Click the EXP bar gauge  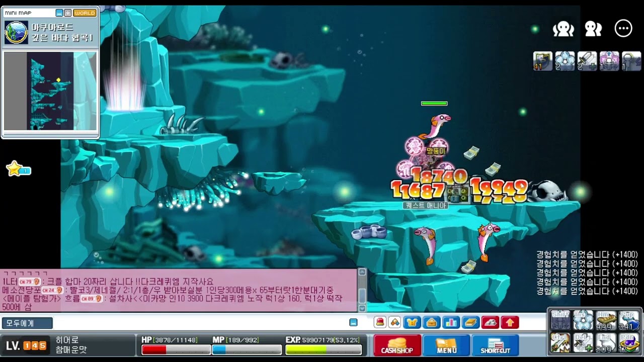[x=323, y=349]
